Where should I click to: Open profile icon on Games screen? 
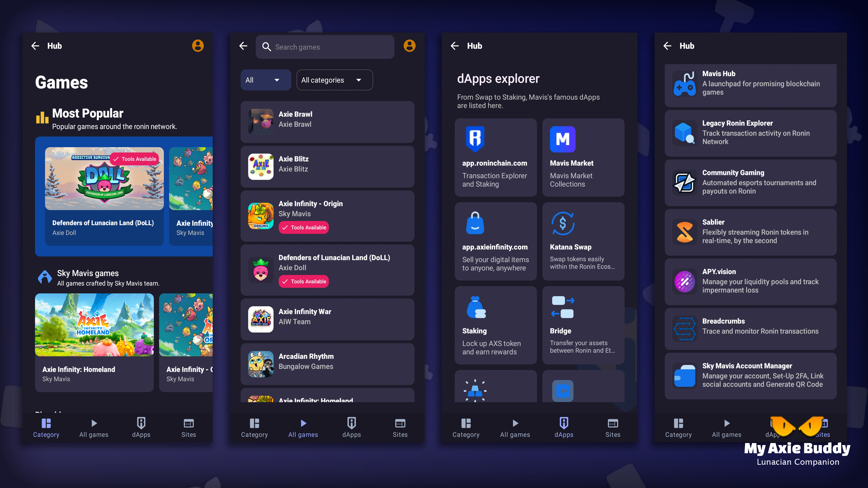(198, 46)
